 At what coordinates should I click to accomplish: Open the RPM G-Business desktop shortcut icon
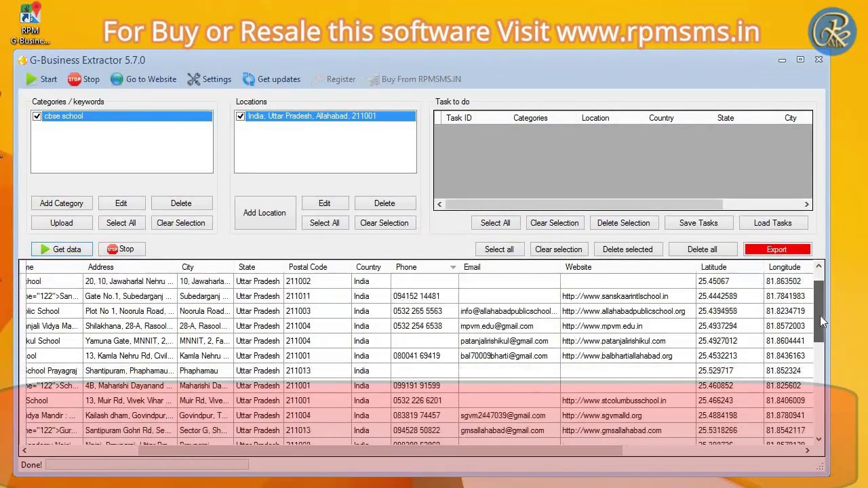point(30,24)
